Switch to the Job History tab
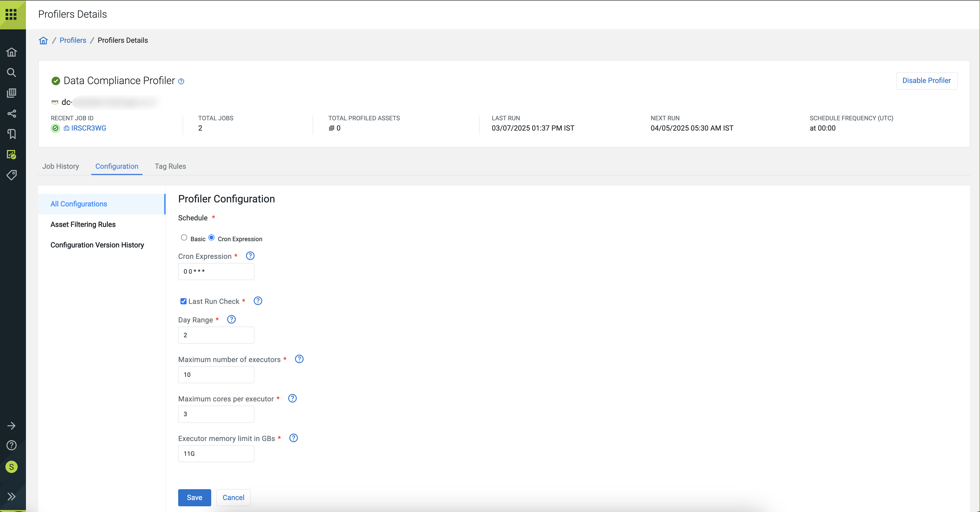 (x=60, y=166)
